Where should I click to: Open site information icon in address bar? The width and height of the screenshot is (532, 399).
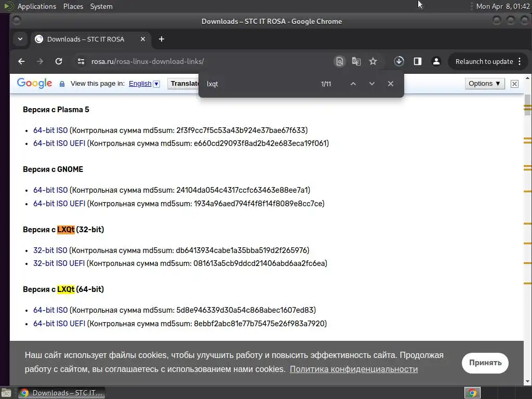pos(81,61)
